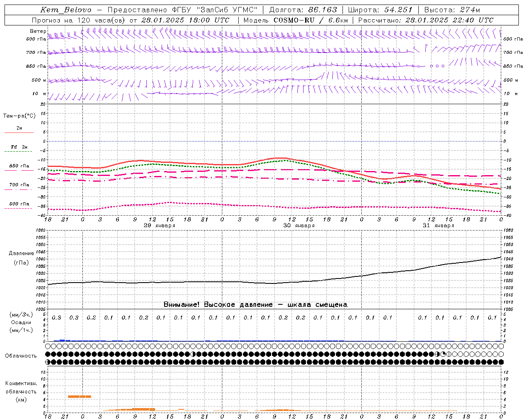Click the 'Td 2м' dew point legend entry
525x420 pixels.
click(x=19, y=147)
